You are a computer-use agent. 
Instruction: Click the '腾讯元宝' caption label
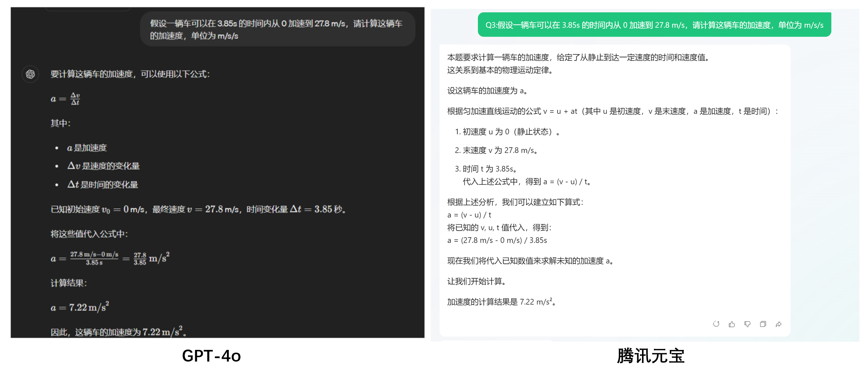point(651,356)
